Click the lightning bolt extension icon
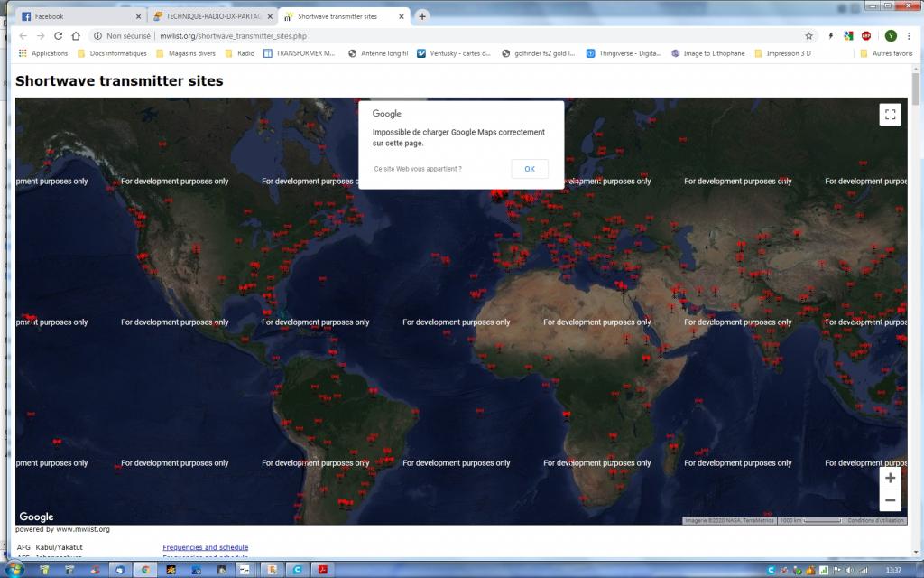This screenshot has width=924, height=578. click(831, 36)
